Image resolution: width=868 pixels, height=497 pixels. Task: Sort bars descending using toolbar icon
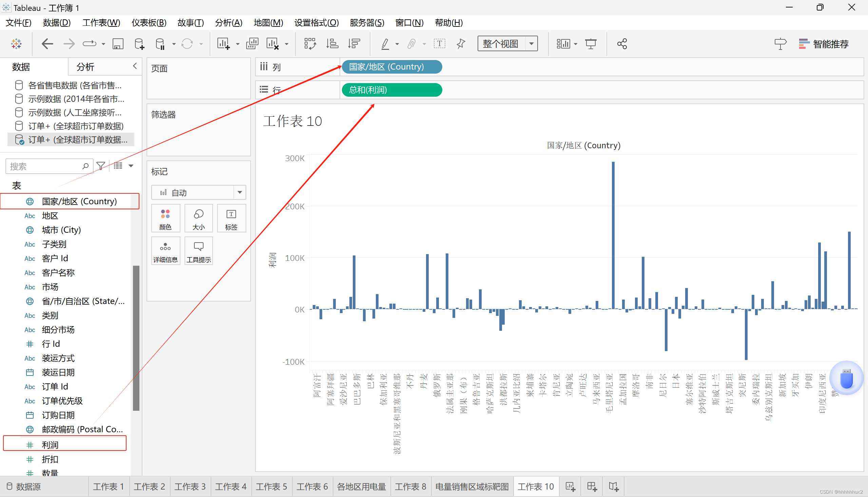[x=354, y=44]
